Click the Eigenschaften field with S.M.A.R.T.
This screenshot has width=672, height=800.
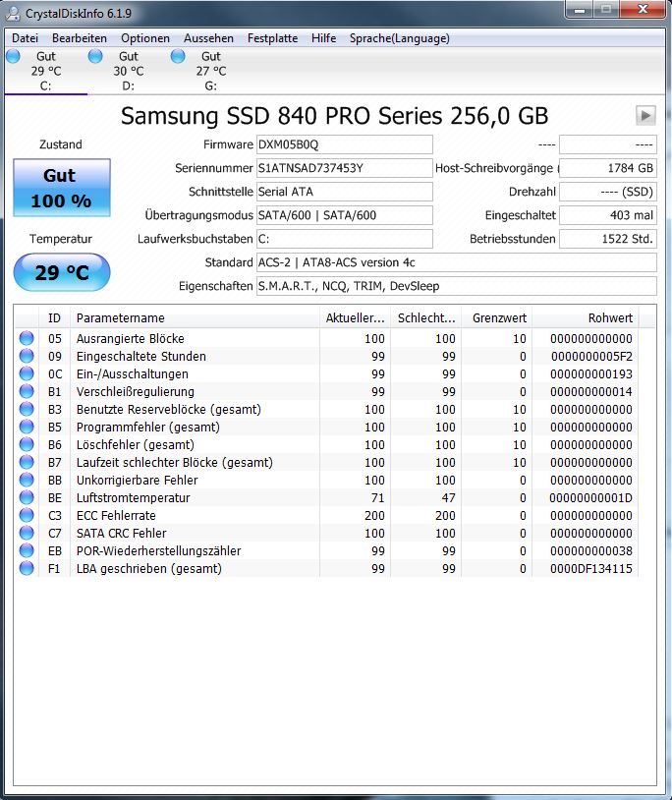click(x=456, y=286)
